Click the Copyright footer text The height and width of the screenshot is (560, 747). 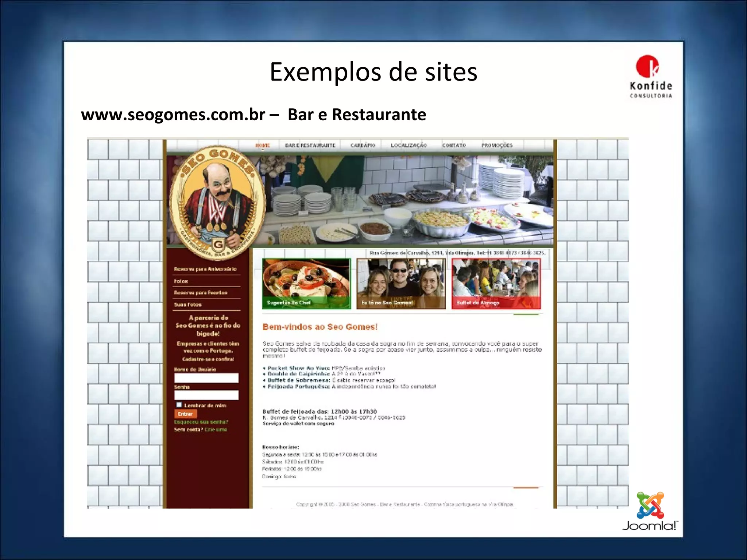pos(405,505)
